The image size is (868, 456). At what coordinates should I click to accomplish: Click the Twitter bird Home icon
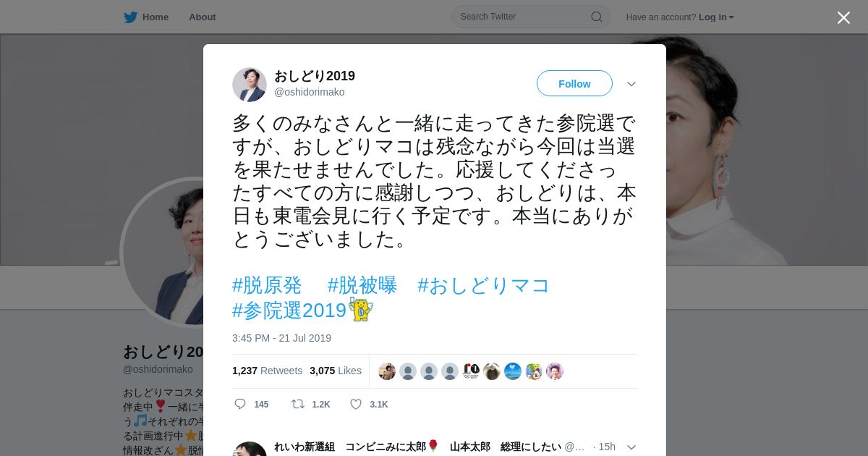(x=130, y=17)
